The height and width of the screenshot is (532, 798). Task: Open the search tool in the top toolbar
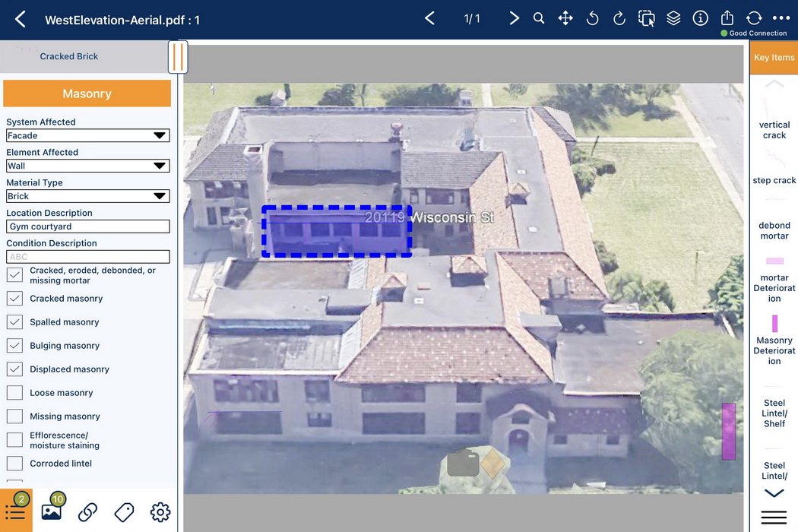tap(539, 17)
